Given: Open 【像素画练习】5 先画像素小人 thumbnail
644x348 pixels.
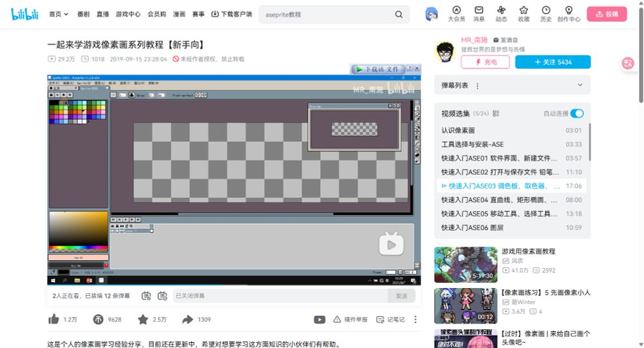Looking at the screenshot, I should pyautogui.click(x=466, y=306).
